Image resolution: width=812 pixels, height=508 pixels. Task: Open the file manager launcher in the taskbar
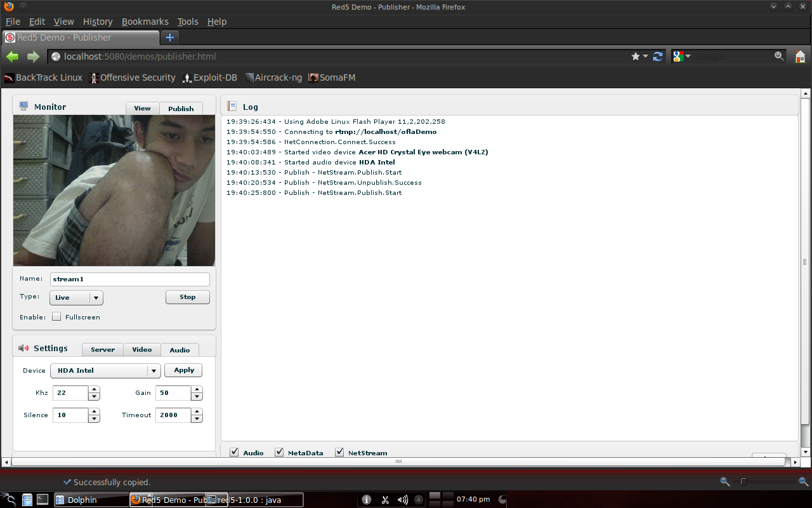point(27,500)
